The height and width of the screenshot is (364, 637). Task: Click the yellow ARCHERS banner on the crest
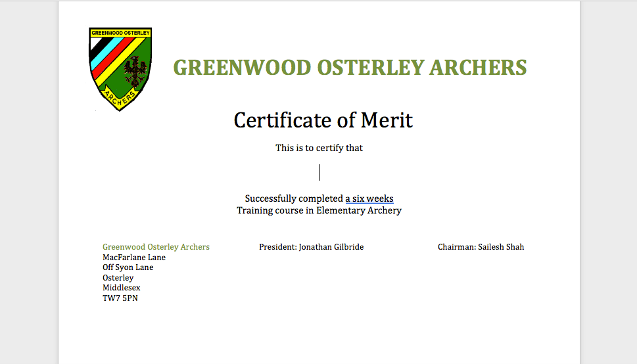pos(121,97)
